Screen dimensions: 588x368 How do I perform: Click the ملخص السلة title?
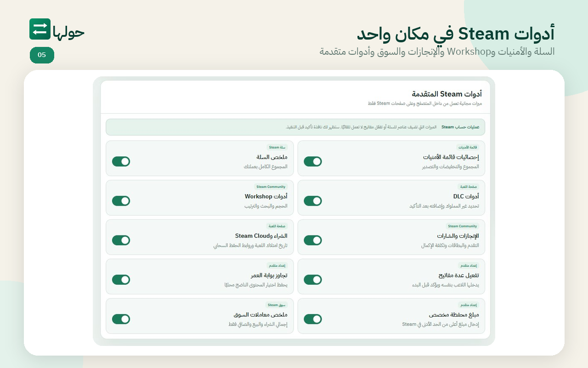click(x=272, y=157)
